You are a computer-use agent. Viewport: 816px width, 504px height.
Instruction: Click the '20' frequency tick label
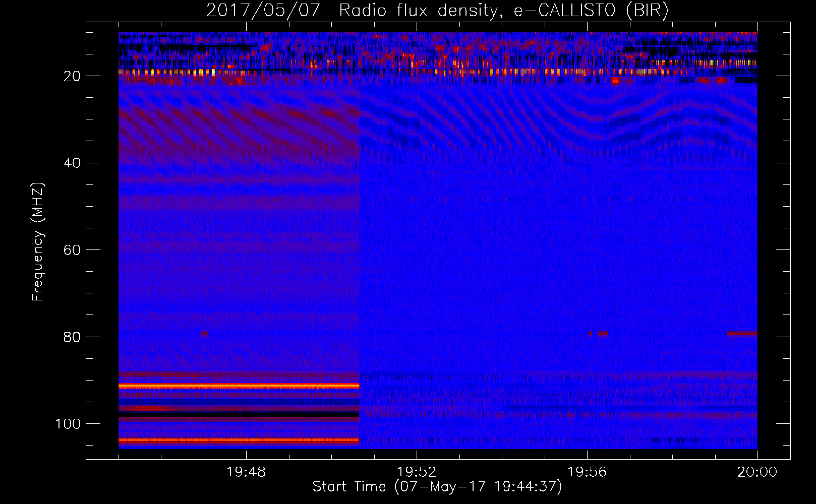pyautogui.click(x=72, y=76)
